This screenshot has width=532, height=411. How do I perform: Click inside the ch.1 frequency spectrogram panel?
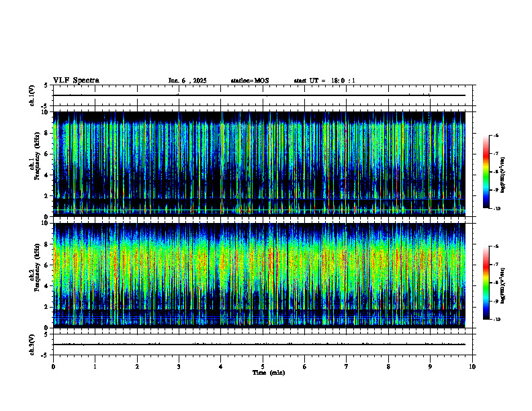pos(259,164)
